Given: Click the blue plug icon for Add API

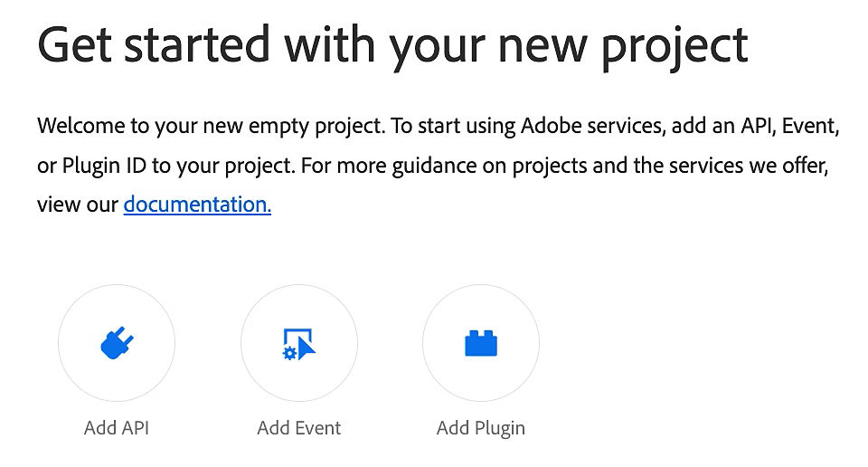Looking at the screenshot, I should [x=117, y=343].
